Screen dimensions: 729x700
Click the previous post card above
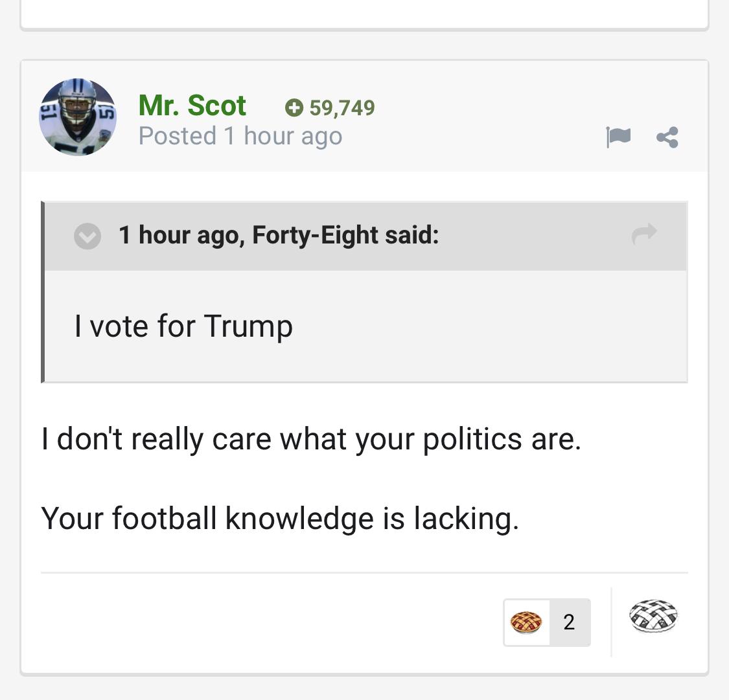click(364, 14)
